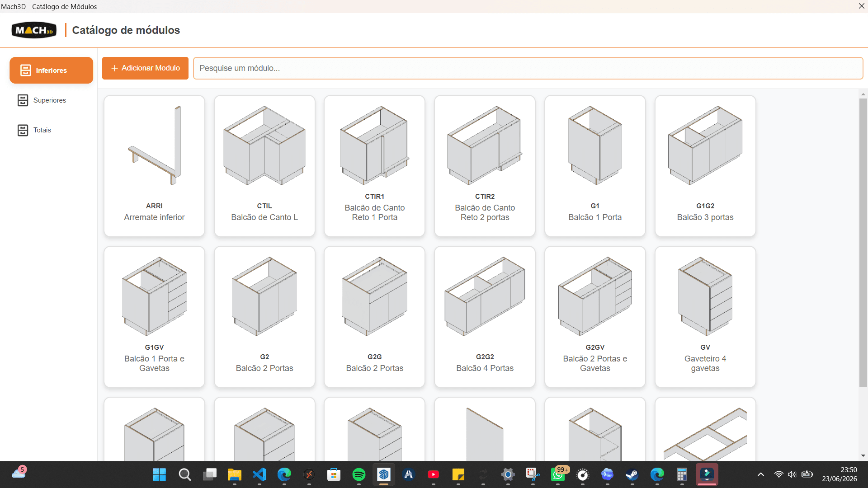
Task: Open Steam from taskbar
Action: [x=632, y=474]
